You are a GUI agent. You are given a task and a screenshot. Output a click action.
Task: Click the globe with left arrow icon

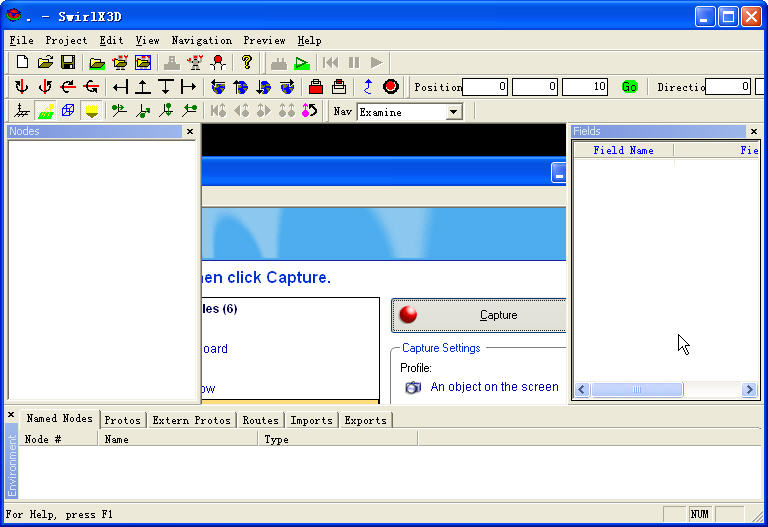[218, 87]
